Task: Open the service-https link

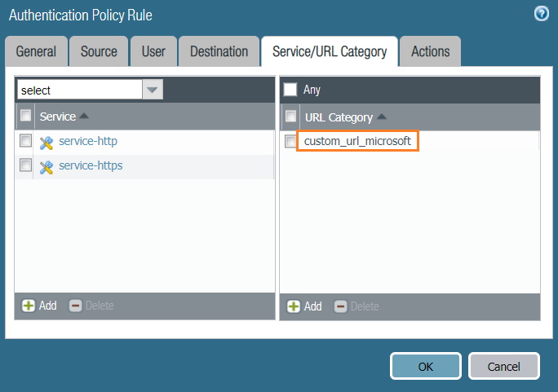Action: pyautogui.click(x=91, y=165)
